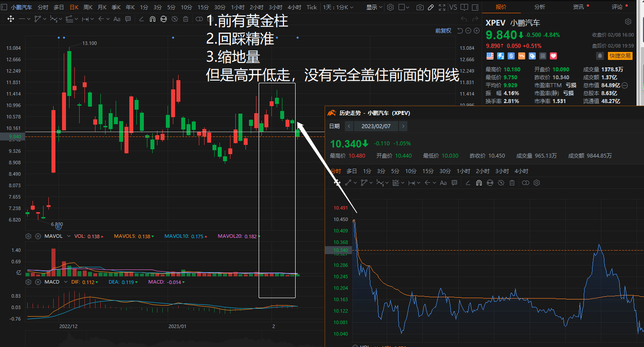Zoom in the chart with the plus icon
The height and width of the screenshot is (347, 644).
click(476, 31)
